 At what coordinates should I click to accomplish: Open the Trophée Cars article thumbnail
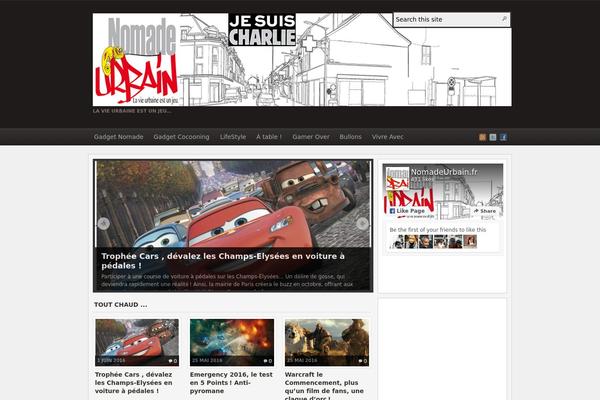pyautogui.click(x=137, y=342)
